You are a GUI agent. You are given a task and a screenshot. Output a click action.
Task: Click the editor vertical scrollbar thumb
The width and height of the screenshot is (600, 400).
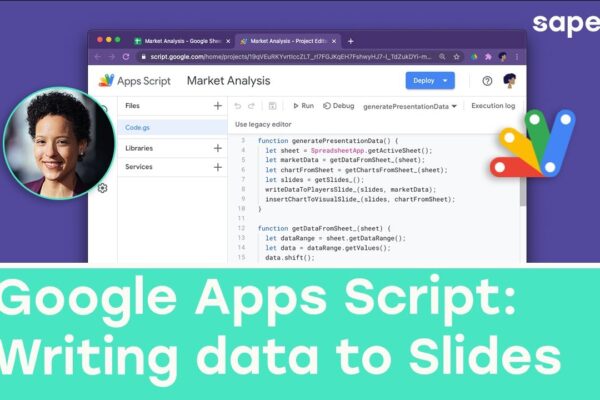(523, 190)
